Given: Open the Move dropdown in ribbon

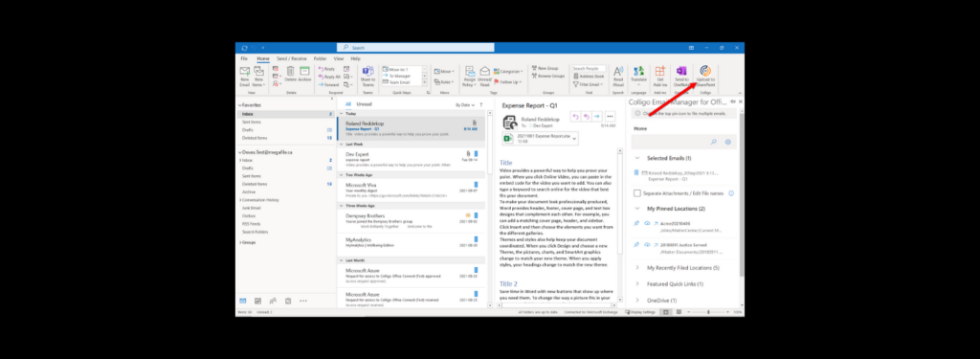Looking at the screenshot, I should point(443,71).
